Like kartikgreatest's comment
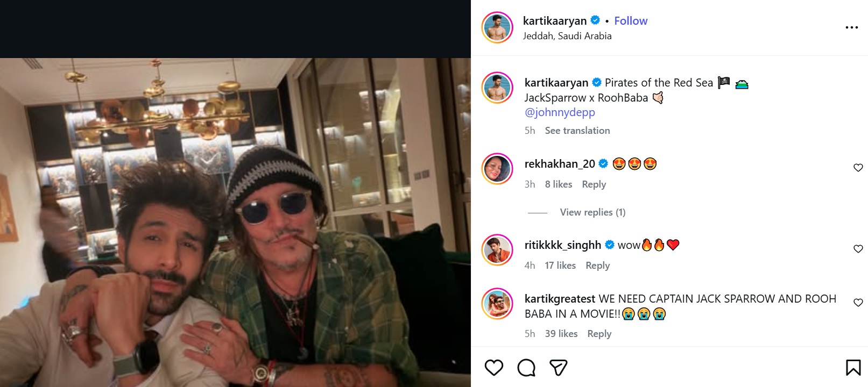This screenshot has width=868, height=387. point(858,303)
